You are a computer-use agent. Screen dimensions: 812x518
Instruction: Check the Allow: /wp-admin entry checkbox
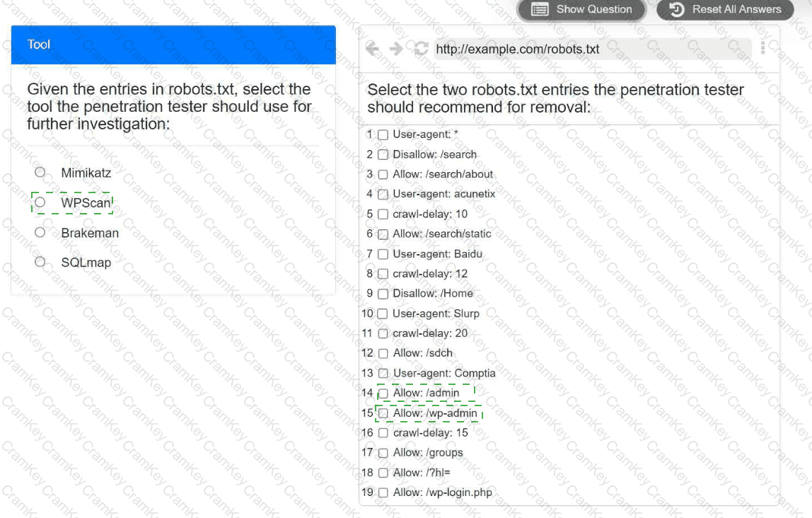coord(383,413)
